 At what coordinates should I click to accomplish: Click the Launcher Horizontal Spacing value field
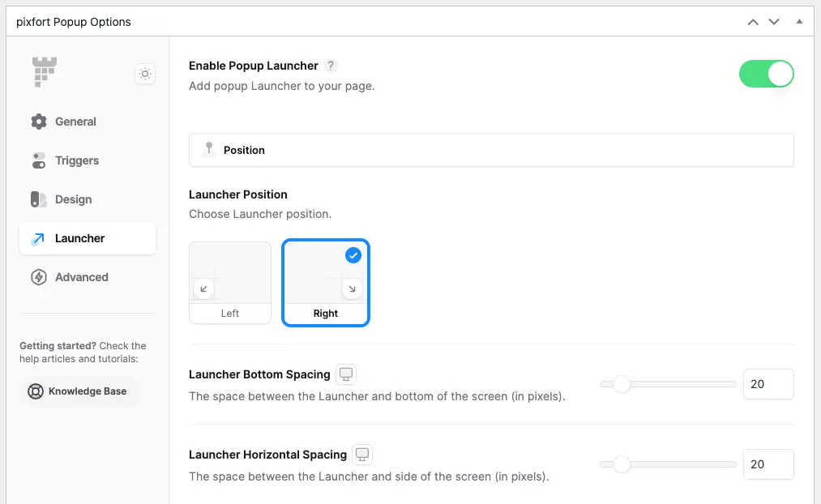pos(768,464)
